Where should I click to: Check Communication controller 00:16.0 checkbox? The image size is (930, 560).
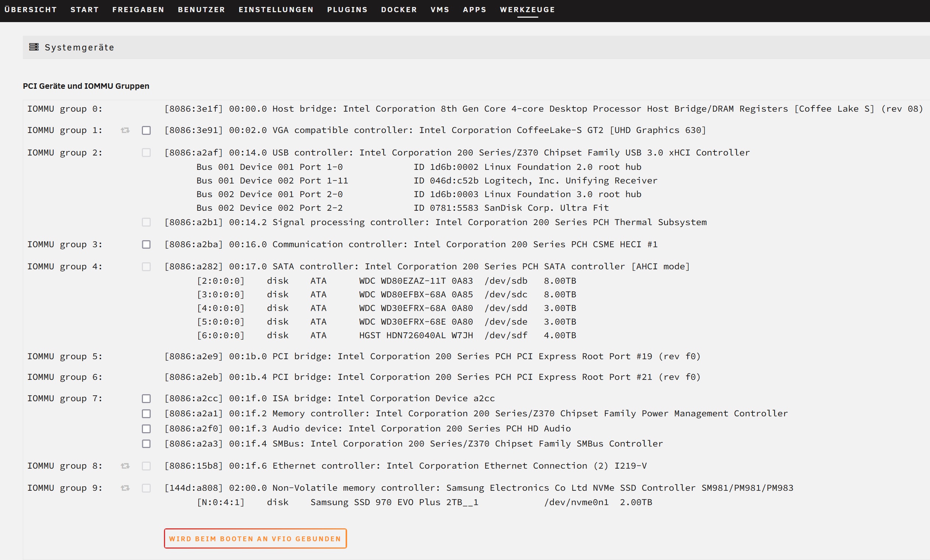pyautogui.click(x=146, y=245)
